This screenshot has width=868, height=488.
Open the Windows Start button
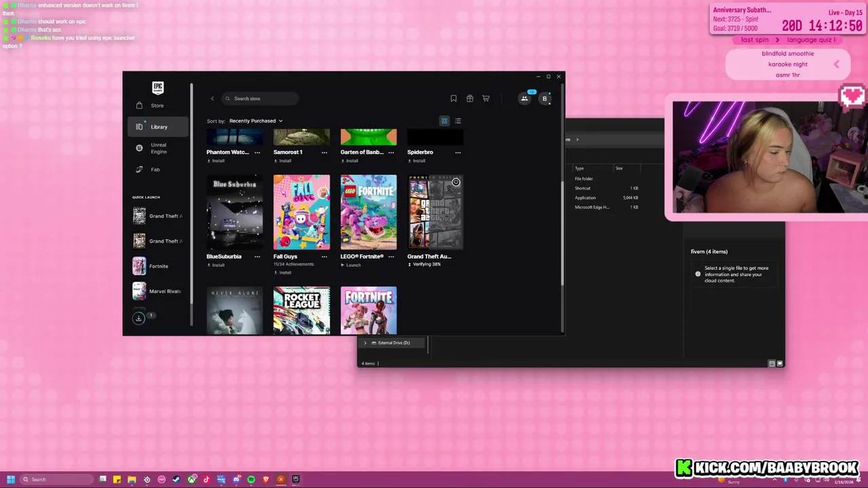click(11, 479)
